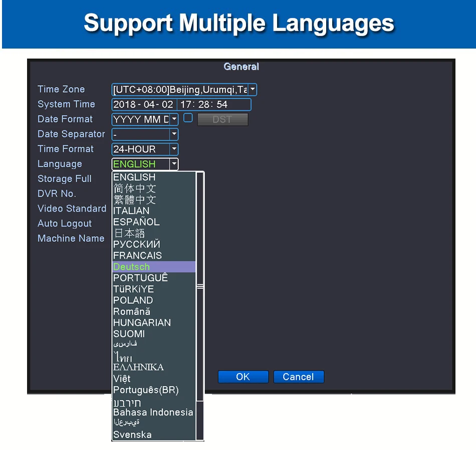Select 简体中文 language option
Viewport: 476px width, 450px height.
tap(154, 188)
